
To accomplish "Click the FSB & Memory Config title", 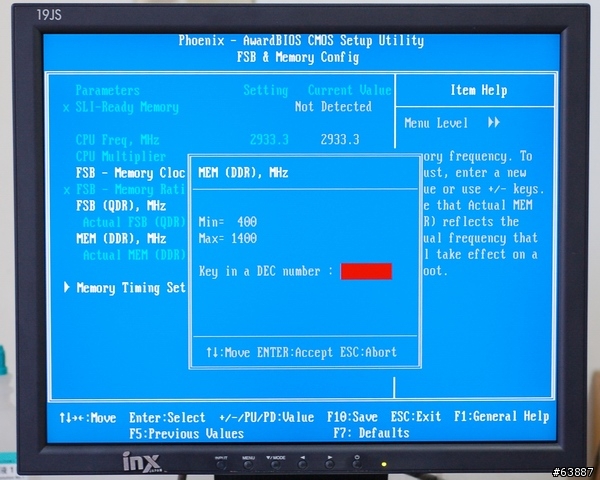I will (298, 57).
